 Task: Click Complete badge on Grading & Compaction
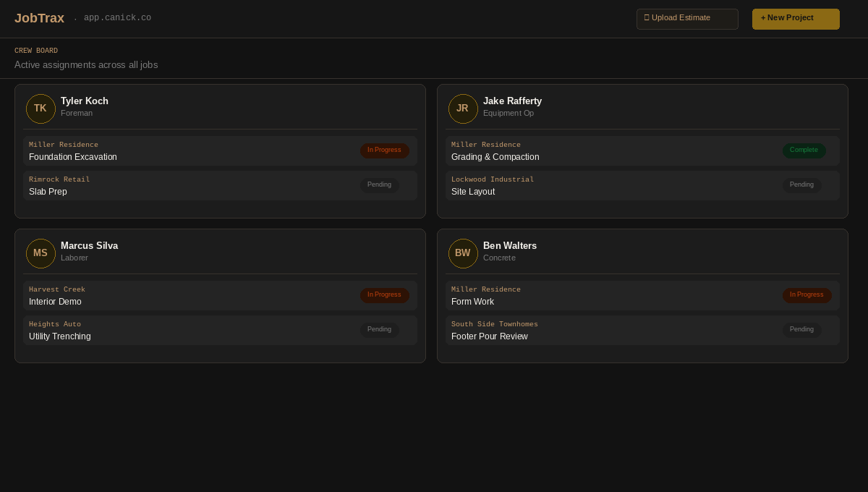click(804, 150)
